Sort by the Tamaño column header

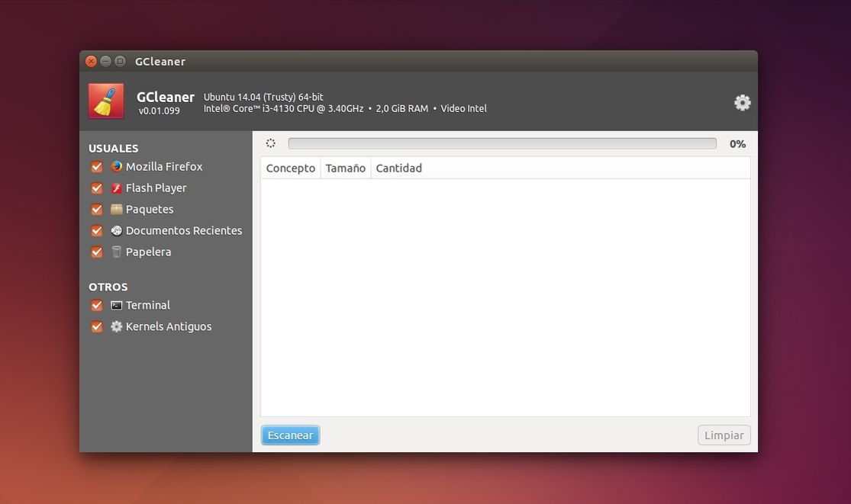click(x=345, y=169)
